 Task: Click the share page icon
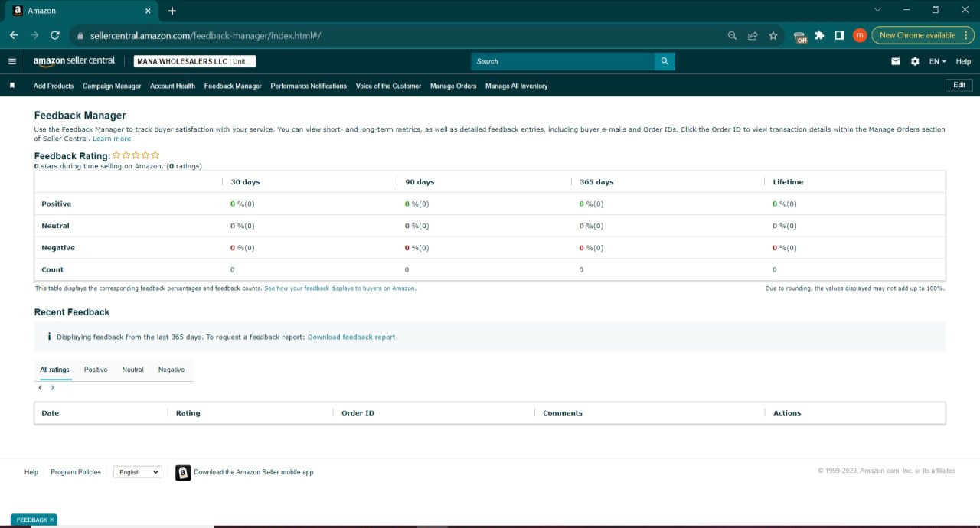tap(753, 35)
